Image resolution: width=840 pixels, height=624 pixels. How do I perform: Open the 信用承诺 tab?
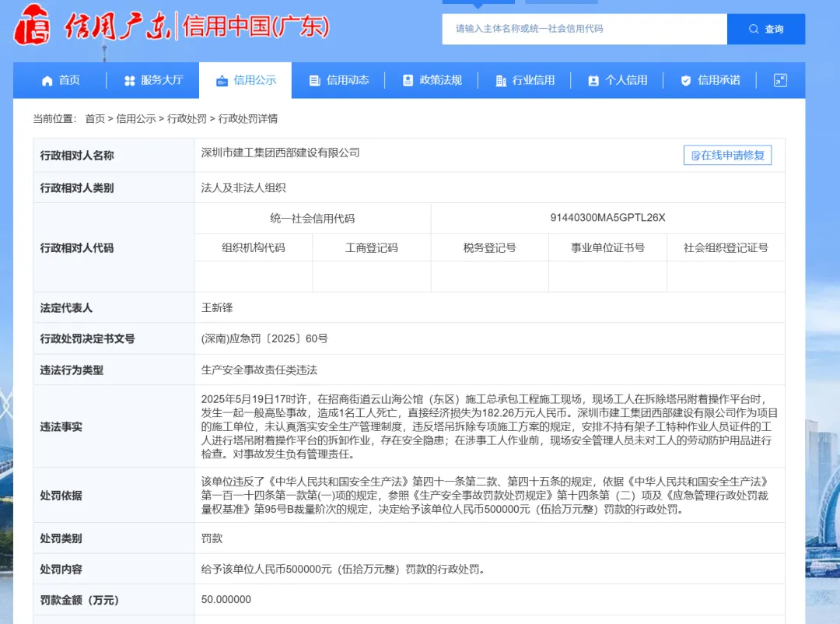710,80
